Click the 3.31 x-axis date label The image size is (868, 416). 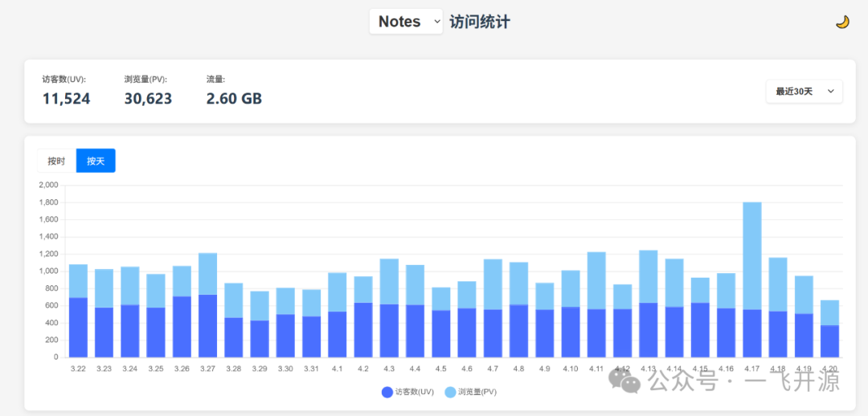[311, 369]
